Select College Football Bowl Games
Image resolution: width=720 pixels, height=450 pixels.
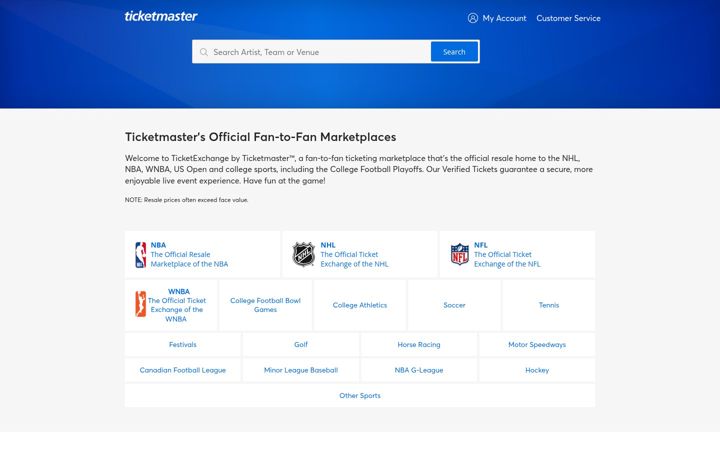click(265, 305)
